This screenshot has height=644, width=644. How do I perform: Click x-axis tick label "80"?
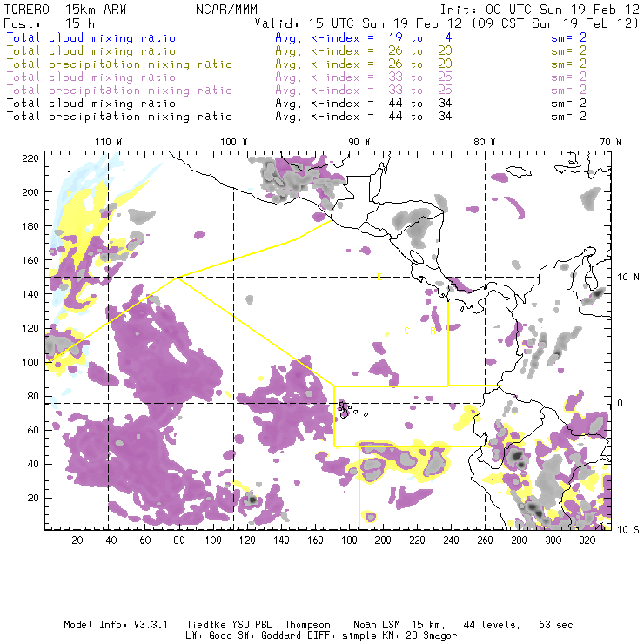click(179, 540)
